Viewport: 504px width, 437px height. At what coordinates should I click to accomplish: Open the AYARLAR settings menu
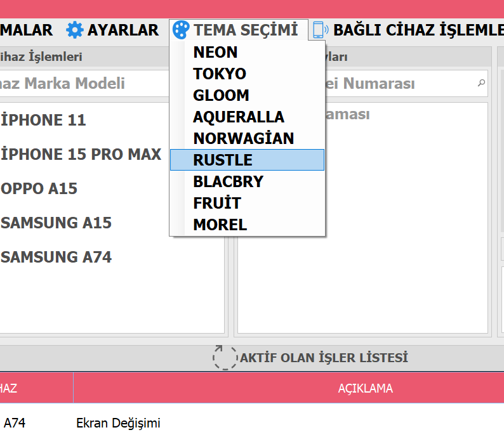click(x=123, y=30)
